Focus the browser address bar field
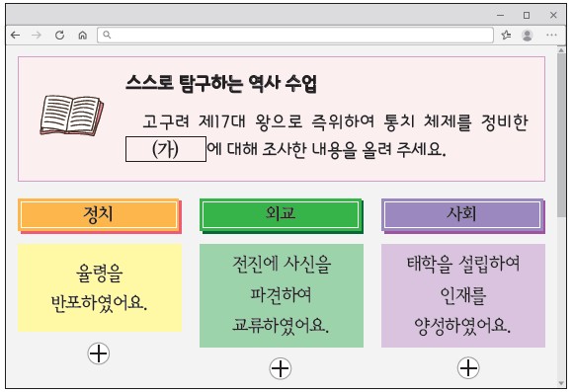The image size is (573, 392). coord(295,36)
